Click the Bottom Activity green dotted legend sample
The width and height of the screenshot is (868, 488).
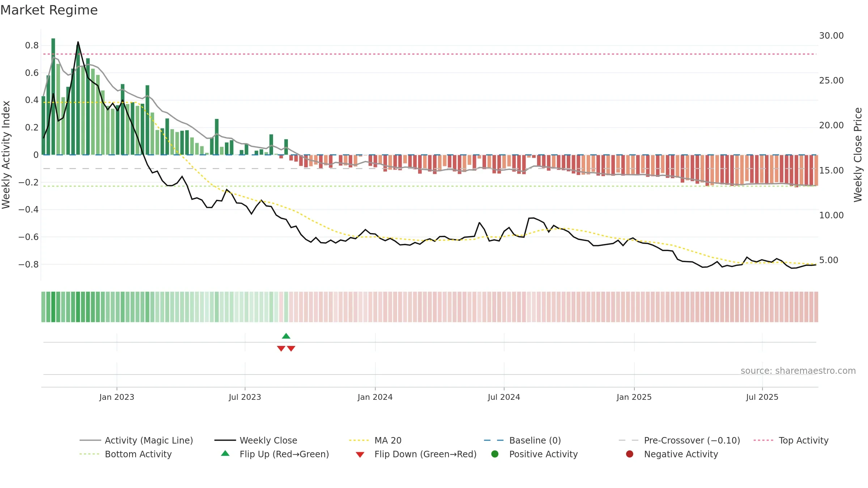click(x=90, y=454)
